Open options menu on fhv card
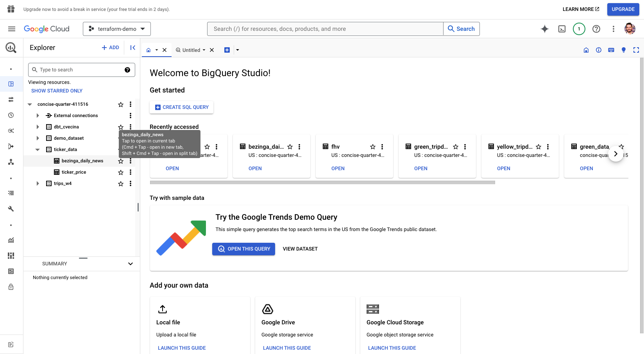Screen dimensions: 644x354 [x=382, y=147]
